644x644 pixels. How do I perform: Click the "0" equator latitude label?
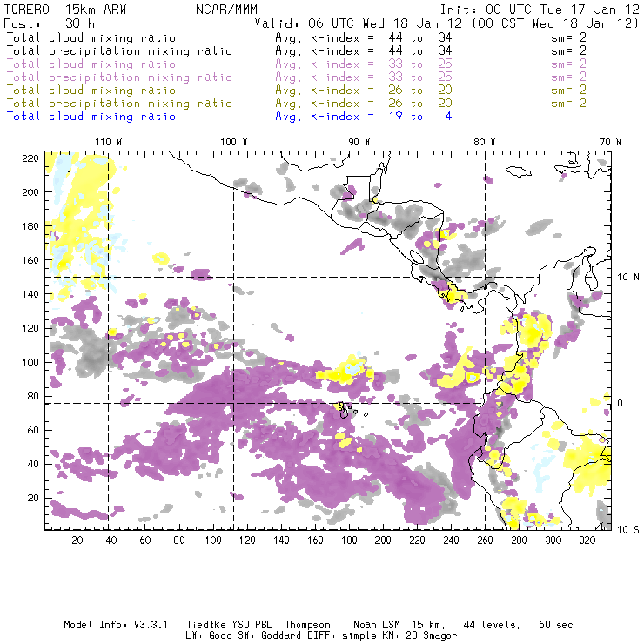click(x=621, y=403)
